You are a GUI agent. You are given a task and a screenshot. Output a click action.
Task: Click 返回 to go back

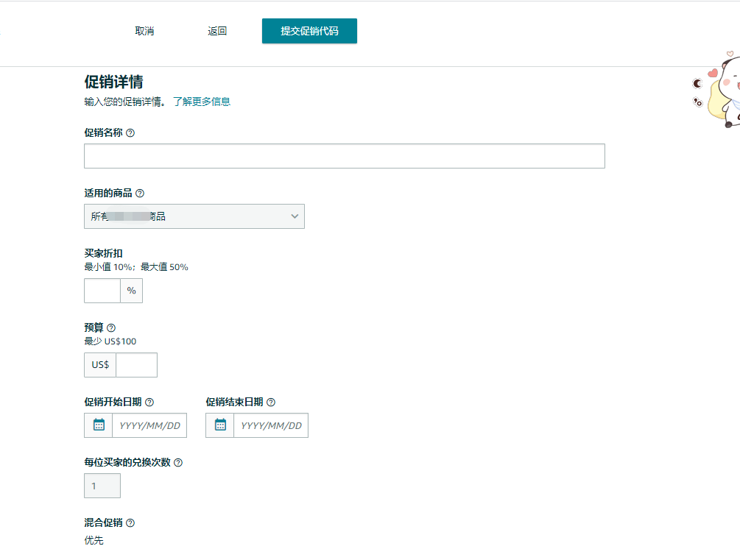217,30
